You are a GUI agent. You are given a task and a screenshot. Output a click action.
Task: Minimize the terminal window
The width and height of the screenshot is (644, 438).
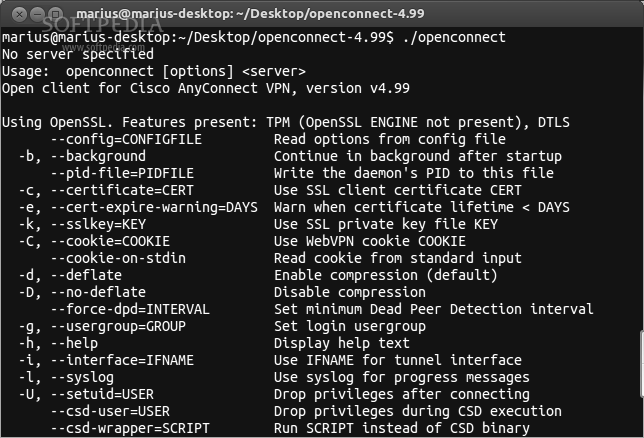(37, 14)
